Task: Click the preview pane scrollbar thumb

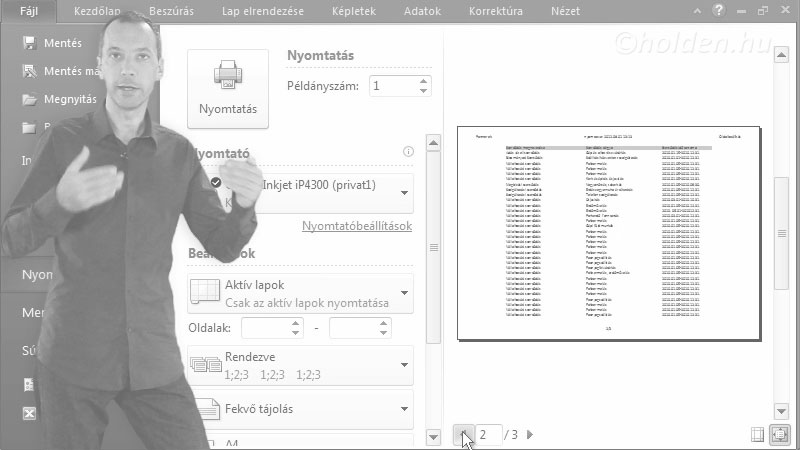Action: 781,234
